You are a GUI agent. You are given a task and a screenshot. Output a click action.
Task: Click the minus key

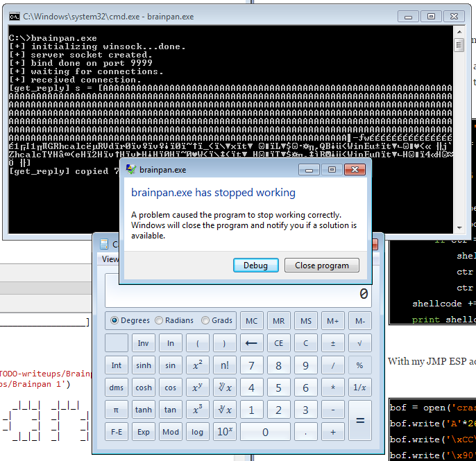tap(333, 410)
